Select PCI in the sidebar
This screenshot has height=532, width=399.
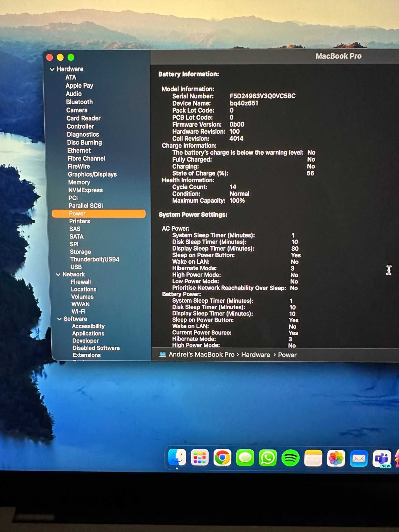click(x=73, y=198)
